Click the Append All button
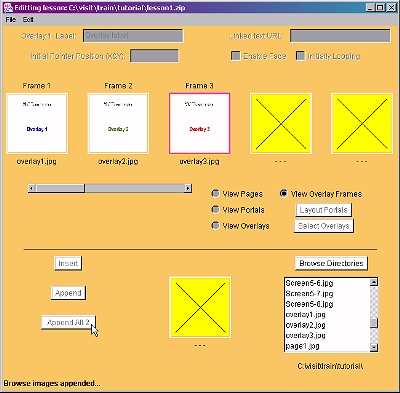 click(x=68, y=322)
